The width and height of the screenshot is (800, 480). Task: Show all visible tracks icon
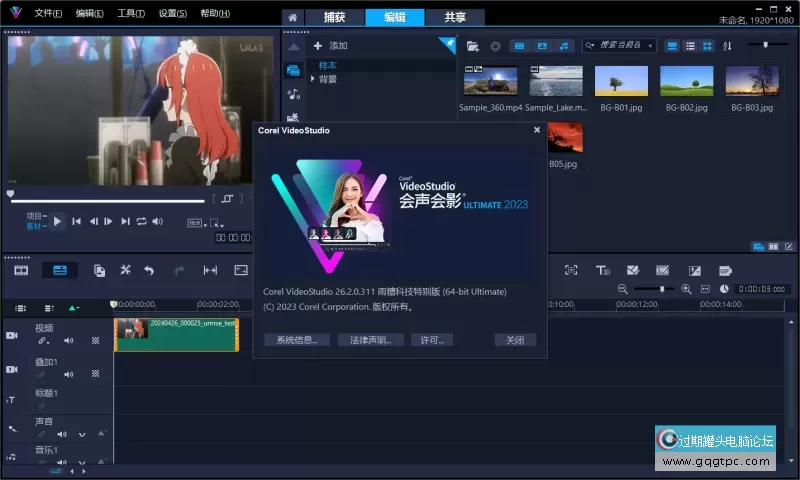[x=20, y=308]
